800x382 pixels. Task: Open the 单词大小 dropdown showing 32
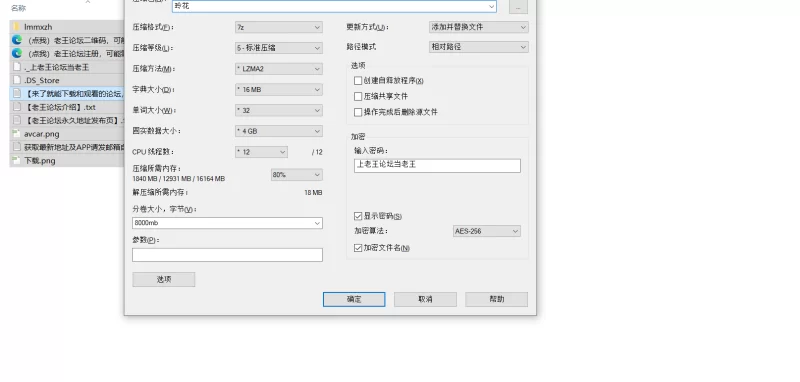(x=279, y=111)
